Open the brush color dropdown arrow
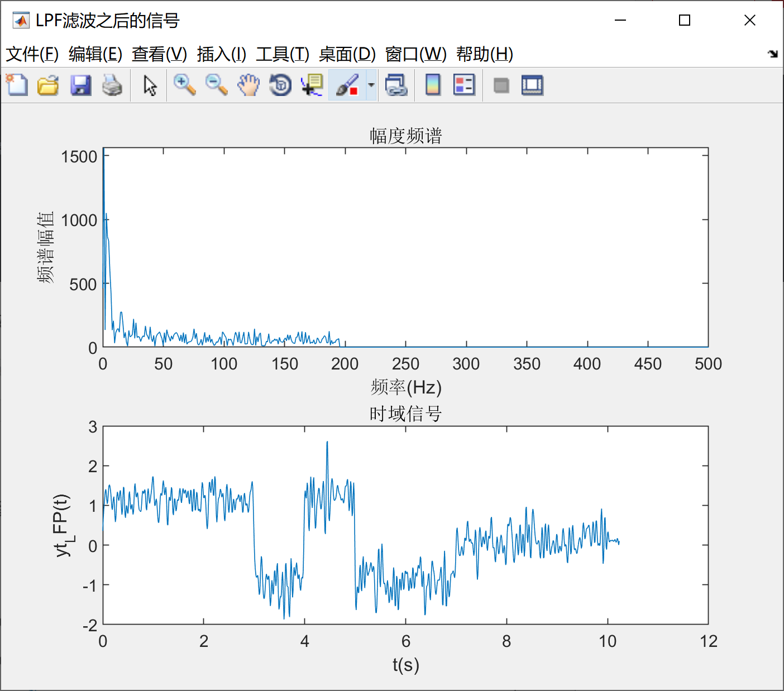 coord(371,85)
